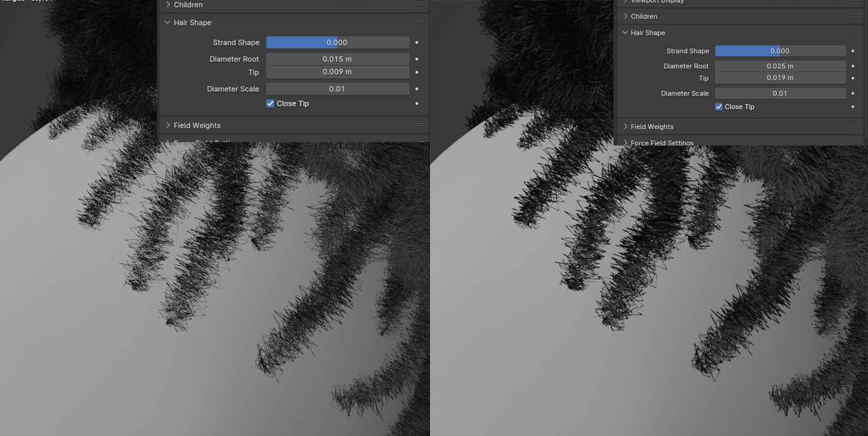Expand Force Field Settings in right panel
The height and width of the screenshot is (436, 868).
[x=625, y=143]
